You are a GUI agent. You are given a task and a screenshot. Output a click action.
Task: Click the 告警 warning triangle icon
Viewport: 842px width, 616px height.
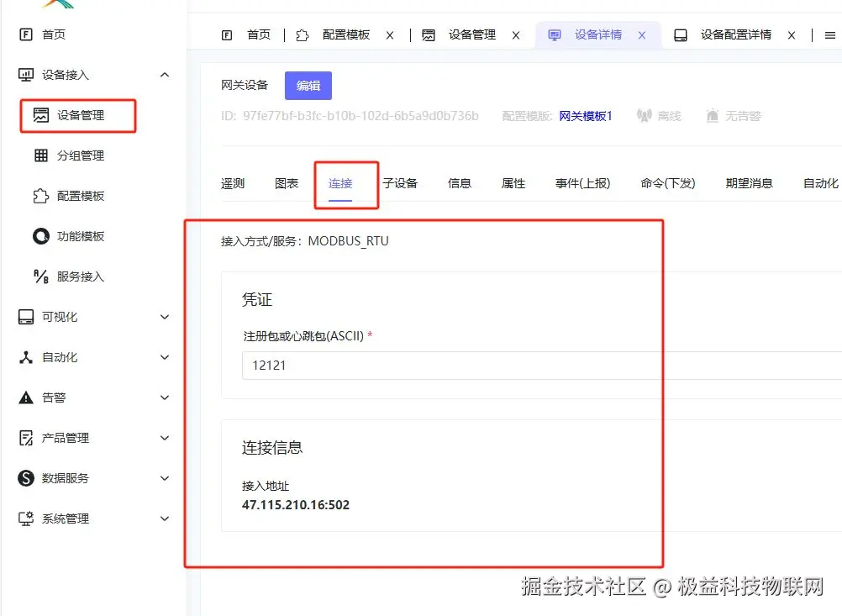click(x=26, y=398)
